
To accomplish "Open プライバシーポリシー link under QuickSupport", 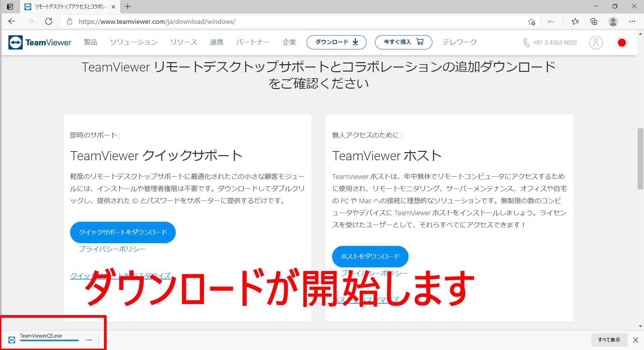I will (112, 249).
